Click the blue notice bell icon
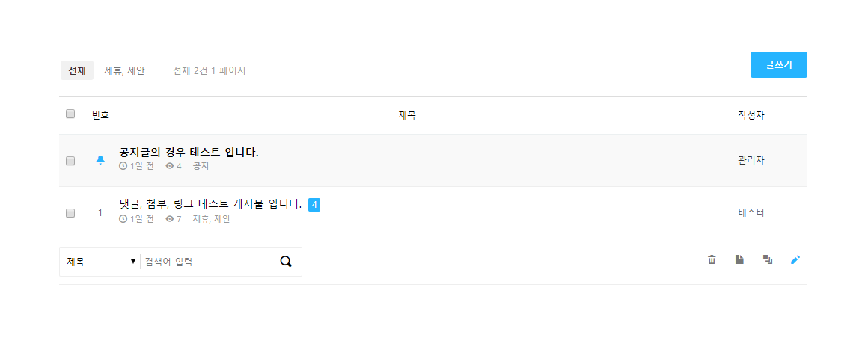Image resolution: width=868 pixels, height=341 pixels. coord(100,160)
